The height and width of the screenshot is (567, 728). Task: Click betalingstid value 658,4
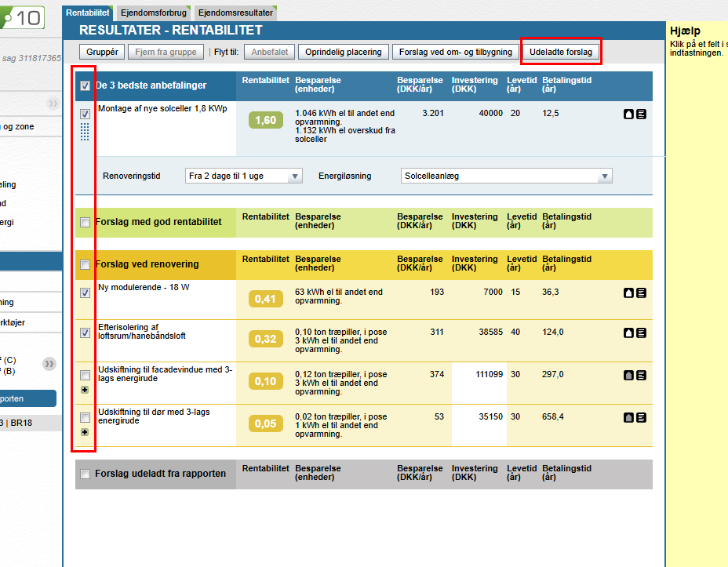[x=552, y=416]
